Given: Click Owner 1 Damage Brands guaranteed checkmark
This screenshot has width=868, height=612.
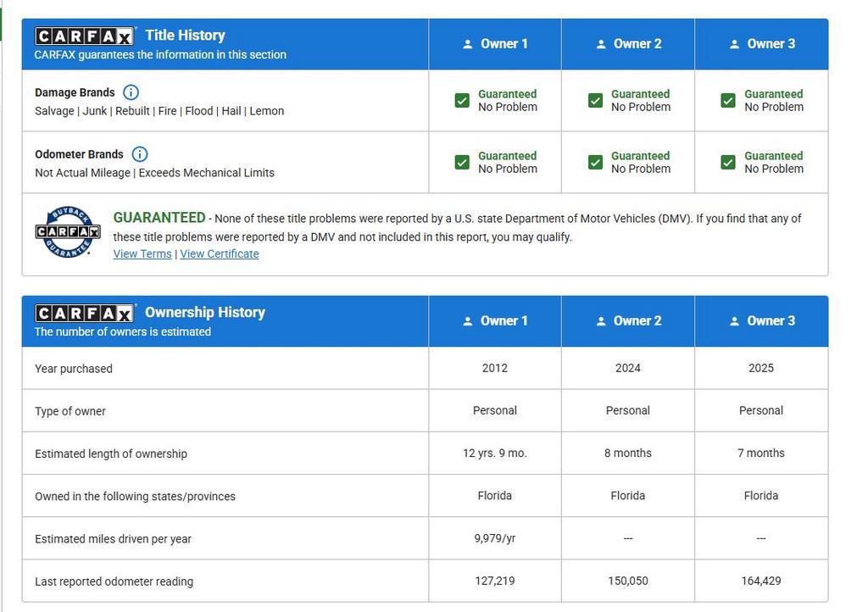Looking at the screenshot, I should coord(462,101).
